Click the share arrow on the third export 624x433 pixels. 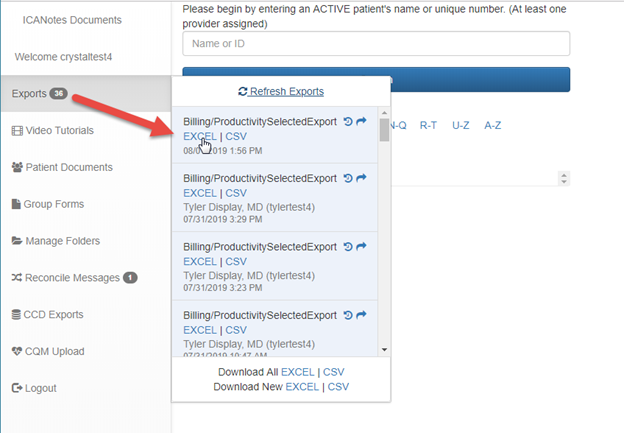[362, 247]
